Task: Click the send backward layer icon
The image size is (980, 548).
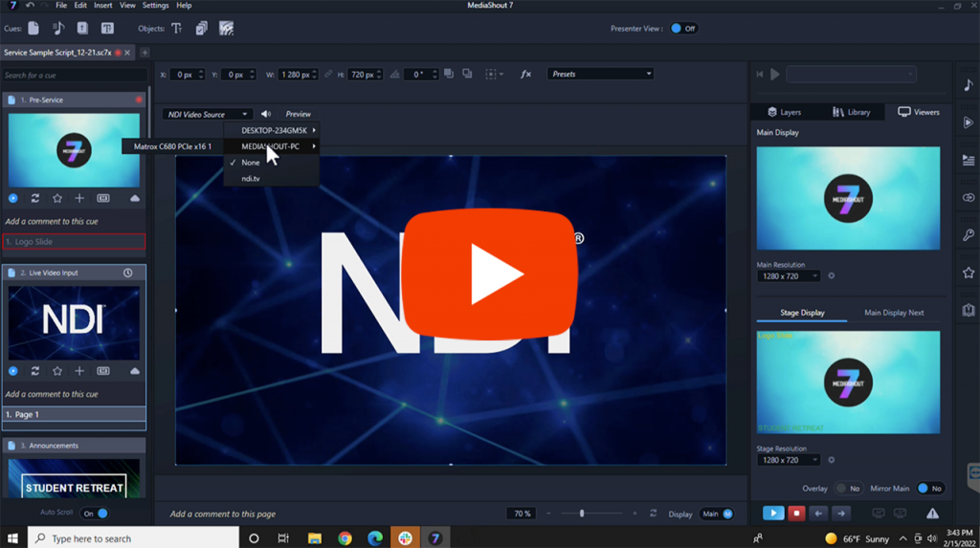Action: 467,74
